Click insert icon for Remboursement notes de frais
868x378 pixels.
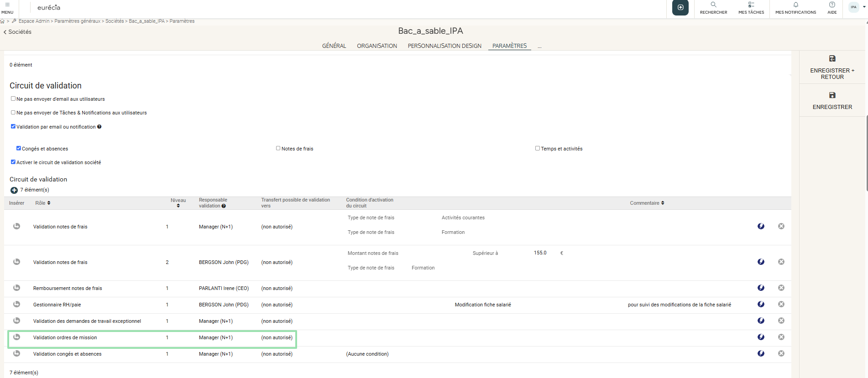point(17,288)
